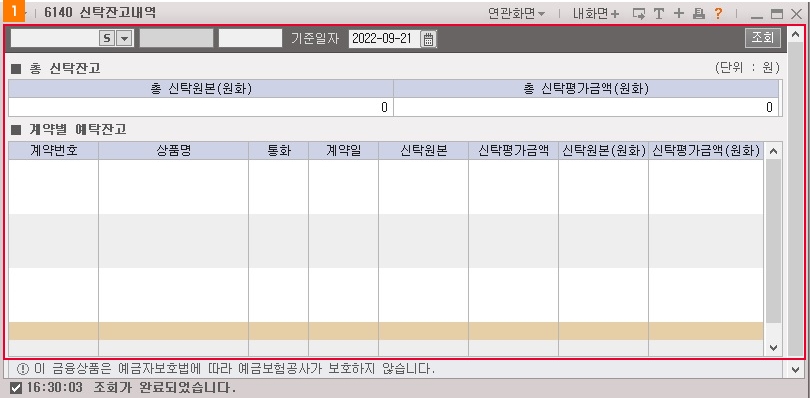The width and height of the screenshot is (810, 398).
Task: Click the table scrollbar up arrow
Action: 773,151
